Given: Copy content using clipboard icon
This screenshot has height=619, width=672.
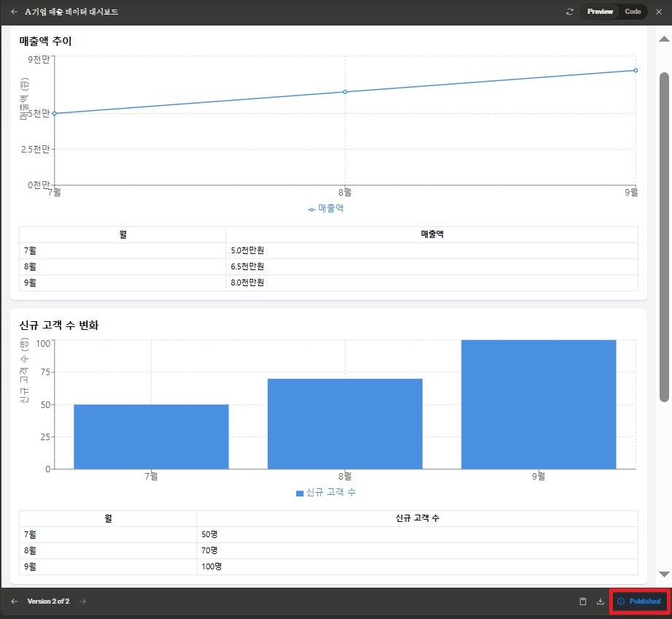Looking at the screenshot, I should 583,601.
